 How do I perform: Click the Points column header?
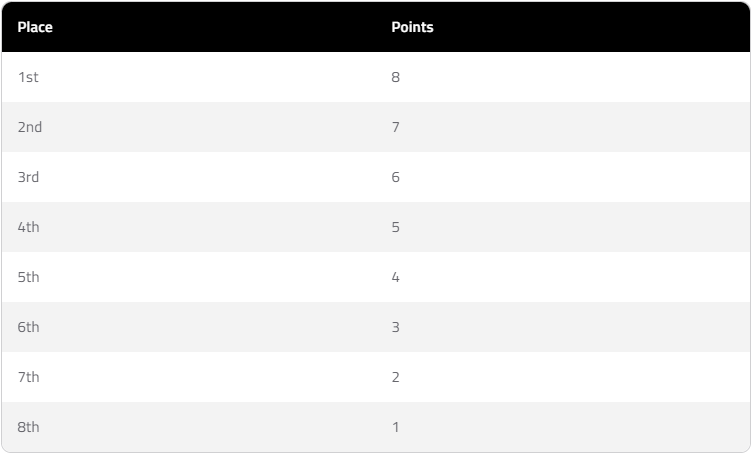click(x=412, y=27)
